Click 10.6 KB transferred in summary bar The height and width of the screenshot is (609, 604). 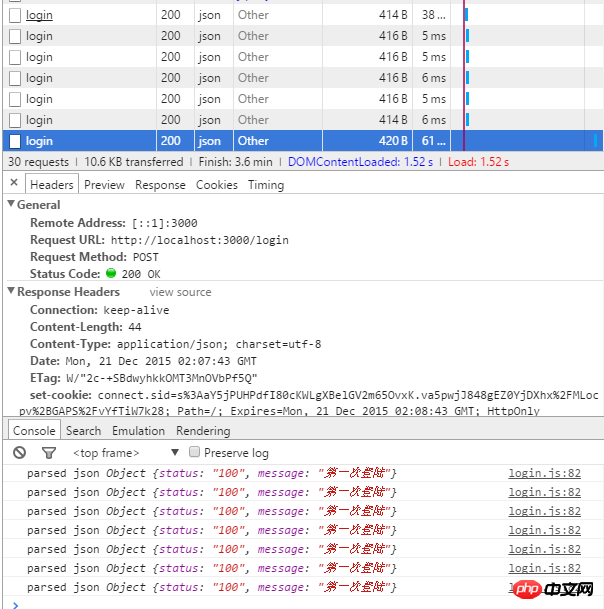[134, 162]
